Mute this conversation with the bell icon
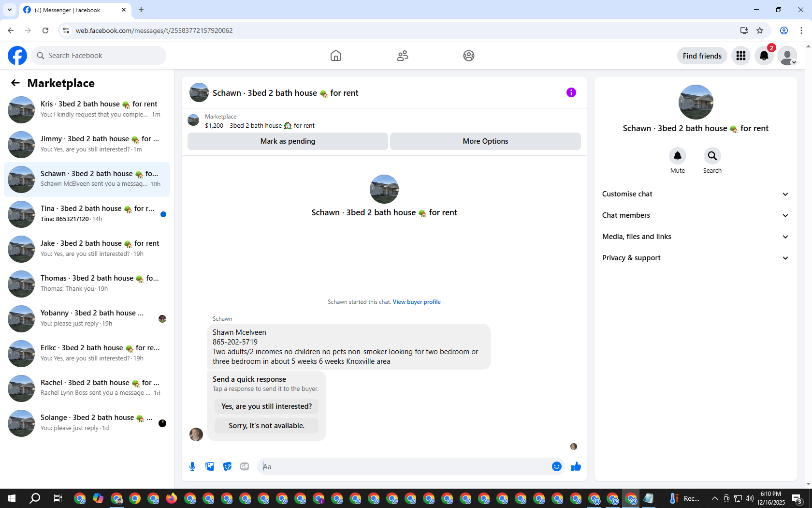812x508 pixels. click(678, 156)
